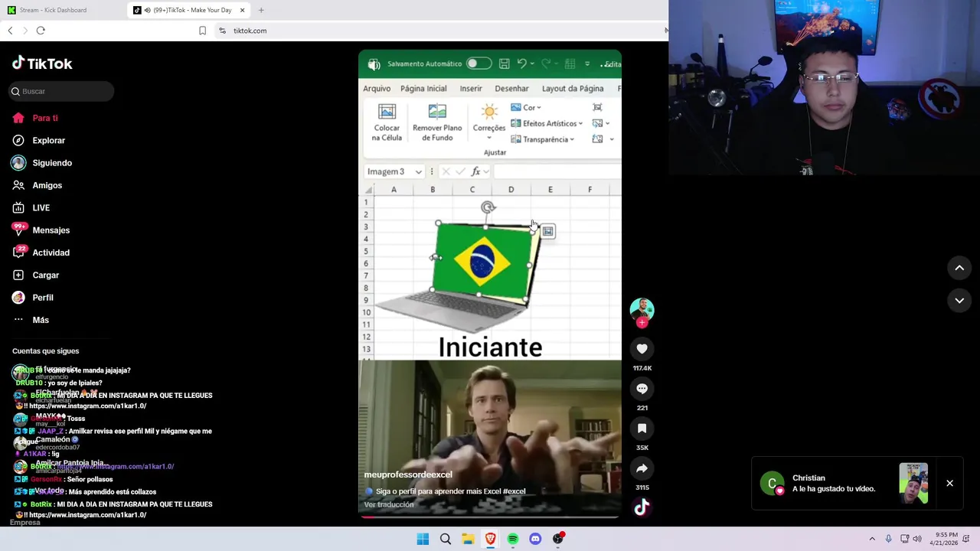Open the site settings icon beside tiktok.com
980x551 pixels.
tap(222, 31)
